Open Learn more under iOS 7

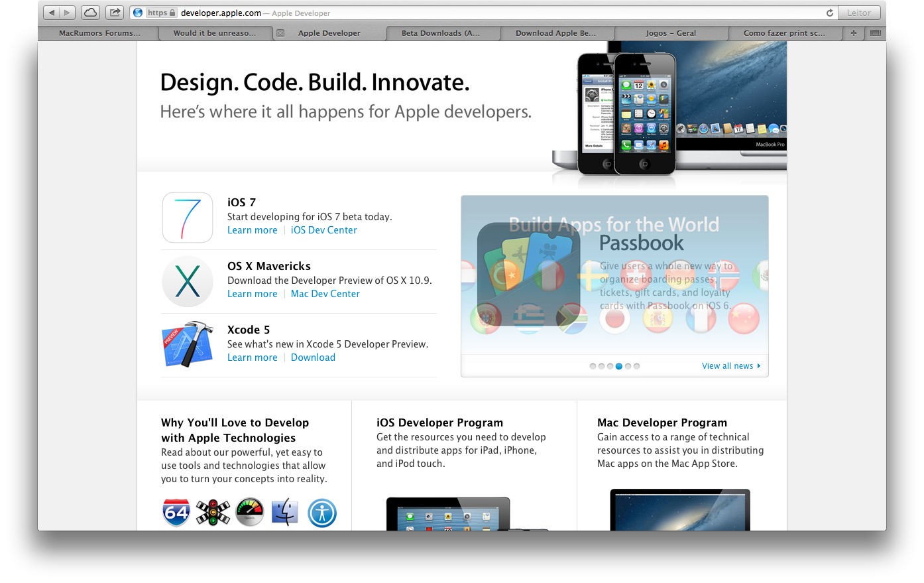(x=253, y=230)
